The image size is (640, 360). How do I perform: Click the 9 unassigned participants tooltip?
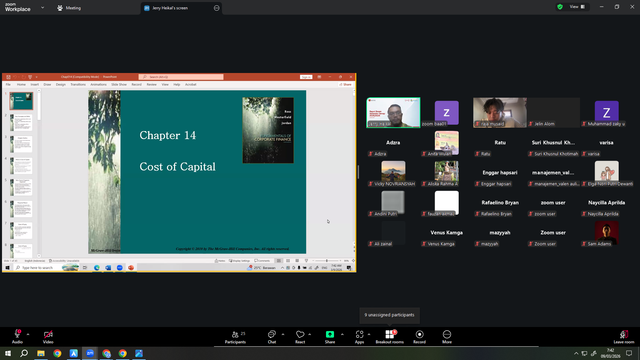pos(389,315)
